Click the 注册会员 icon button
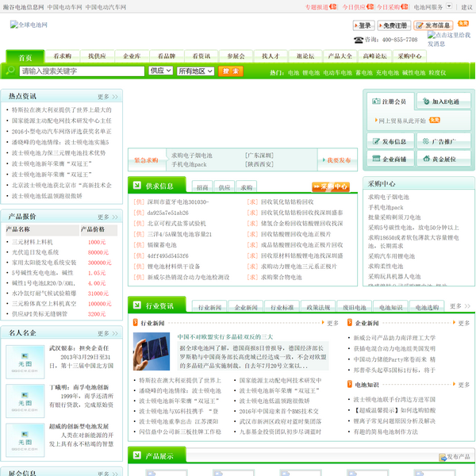This screenshot has width=476, height=476. 389,102
